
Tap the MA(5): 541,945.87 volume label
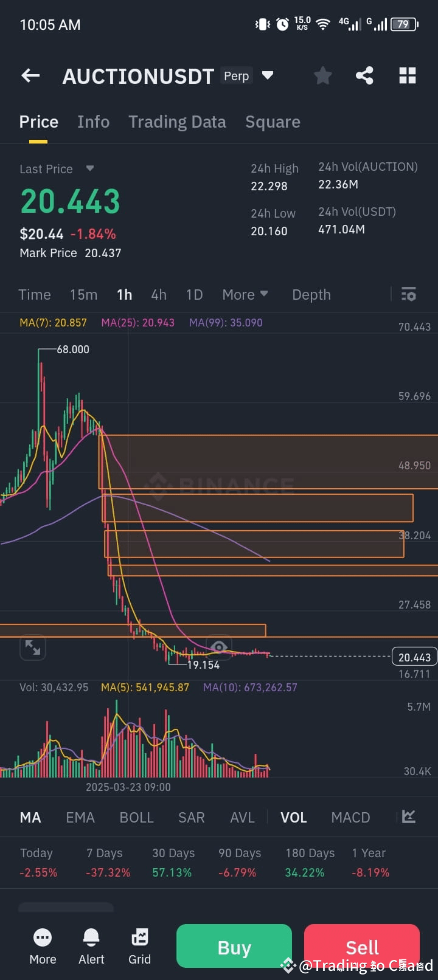tap(145, 688)
